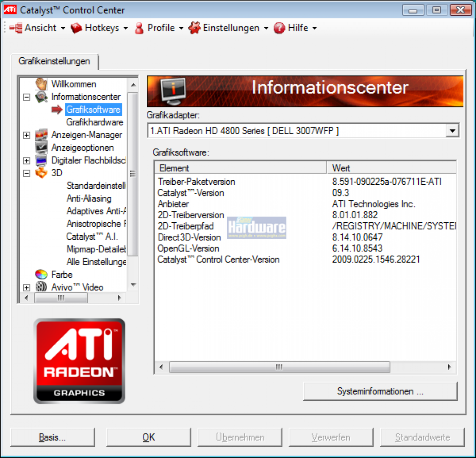Click the Einstellungen gear icon
The width and height of the screenshot is (476, 458).
click(194, 28)
